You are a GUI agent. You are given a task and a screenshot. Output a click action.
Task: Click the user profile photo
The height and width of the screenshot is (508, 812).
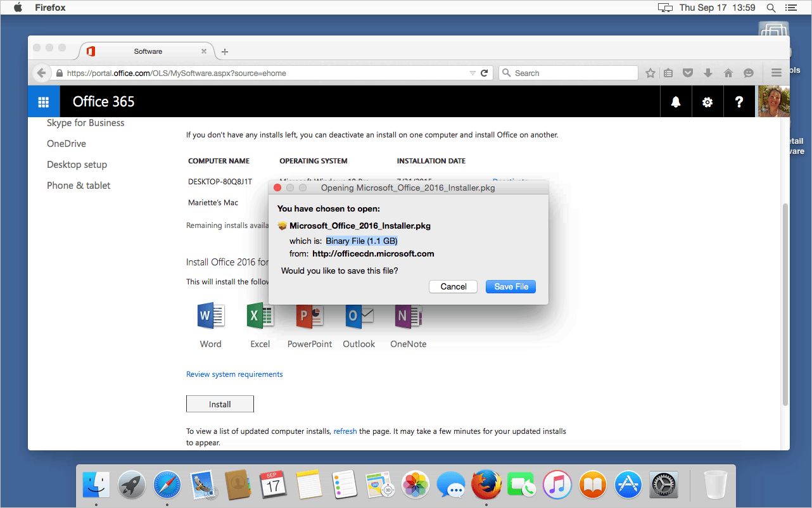tap(773, 101)
